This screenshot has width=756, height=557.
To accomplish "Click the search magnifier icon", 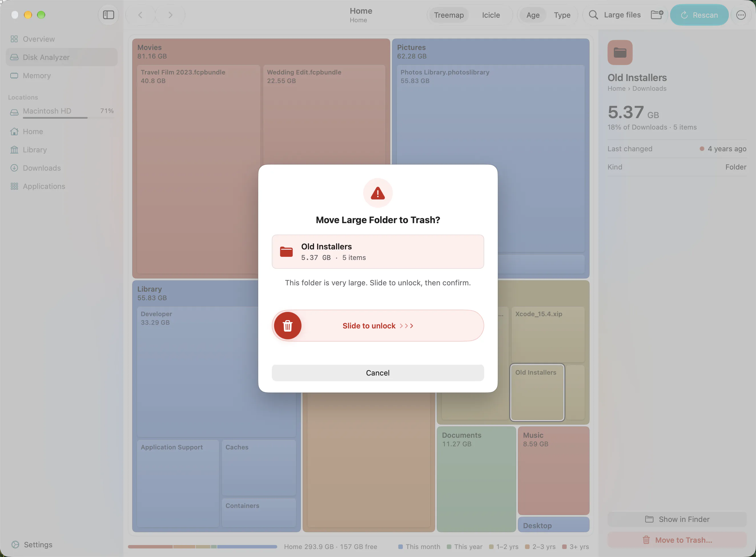I will 593,15.
